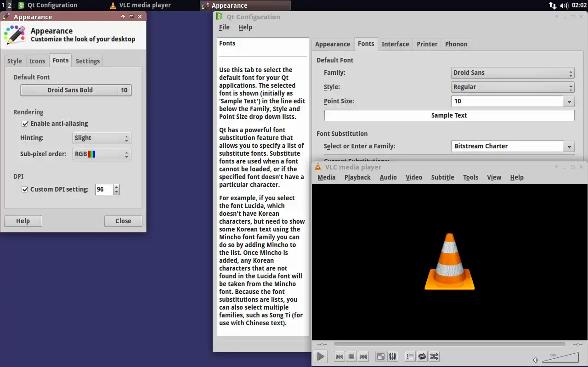Open the VLC Help menu
The image size is (588, 367).
(517, 177)
